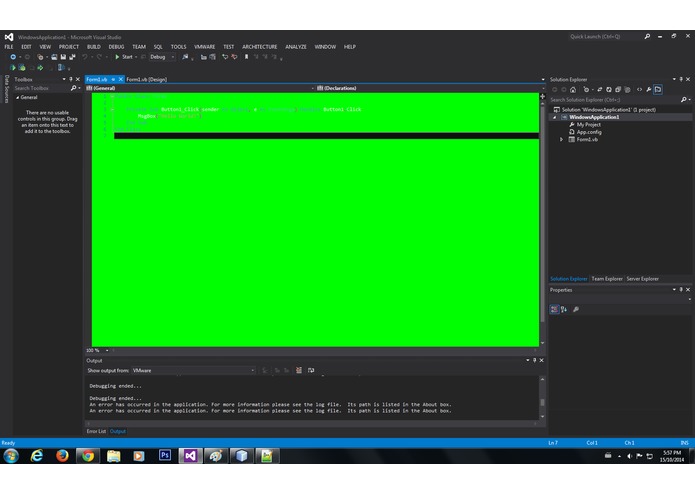
Task: Click the Save file toolbar icon
Action: 63,57
